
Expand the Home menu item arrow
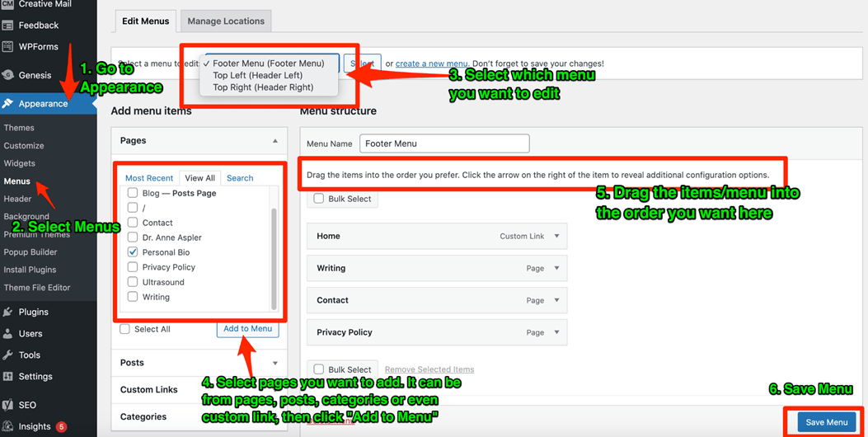click(x=556, y=237)
